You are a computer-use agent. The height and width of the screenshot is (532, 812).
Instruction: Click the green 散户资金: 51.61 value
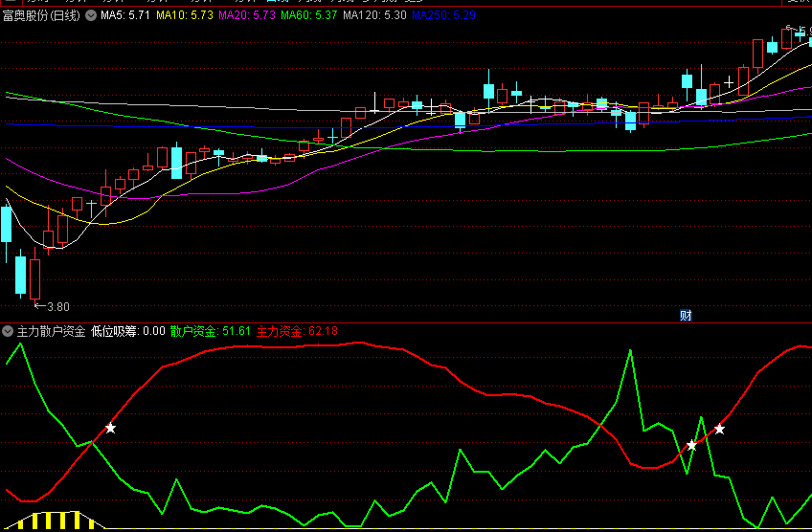click(x=211, y=331)
